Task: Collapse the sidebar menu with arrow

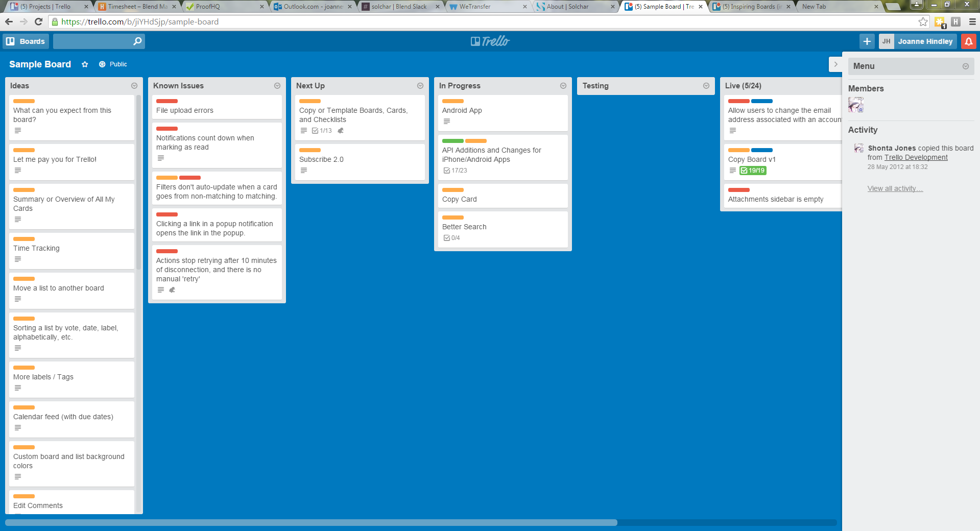Action: (835, 64)
